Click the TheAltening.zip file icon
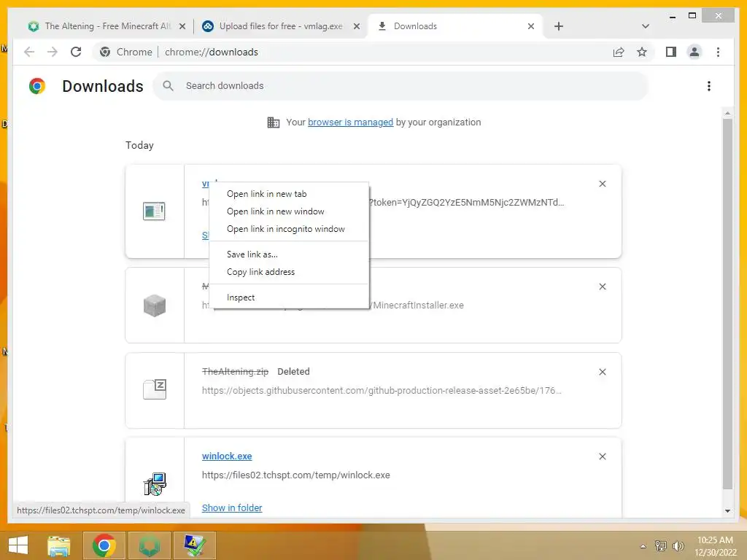The height and width of the screenshot is (560, 747). tap(155, 389)
